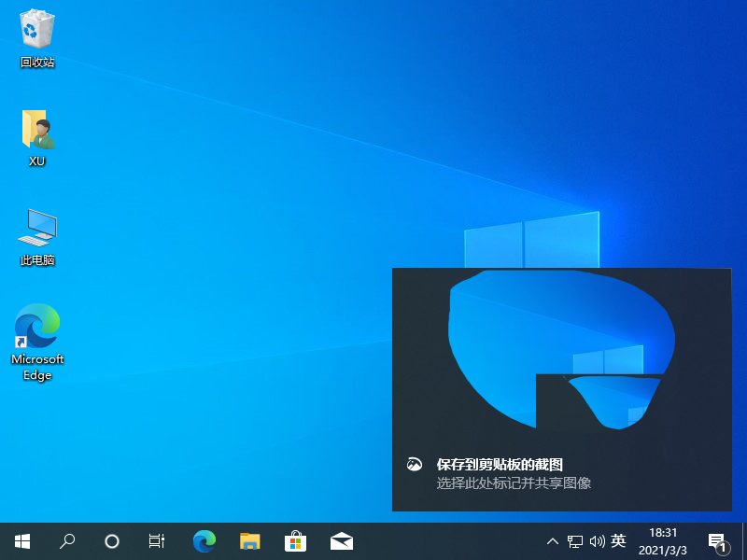
Task: Open the volume speaker control
Action: point(598,541)
